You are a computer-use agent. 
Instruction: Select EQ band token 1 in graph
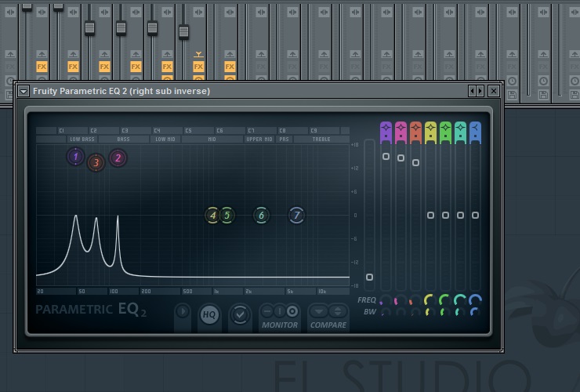(76, 157)
